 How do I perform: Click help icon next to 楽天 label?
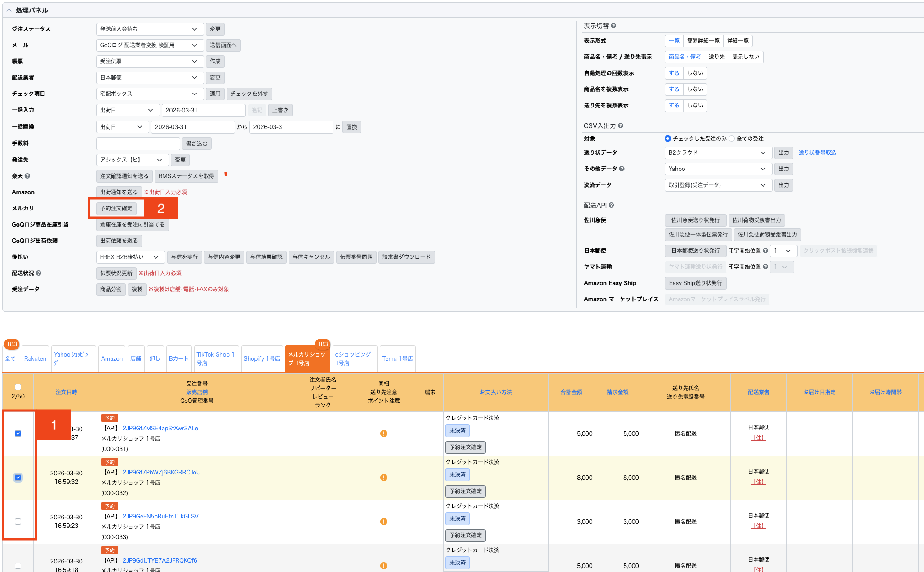pyautogui.click(x=27, y=176)
